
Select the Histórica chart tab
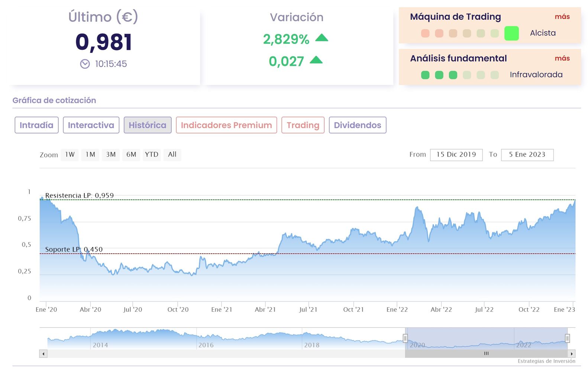point(148,125)
